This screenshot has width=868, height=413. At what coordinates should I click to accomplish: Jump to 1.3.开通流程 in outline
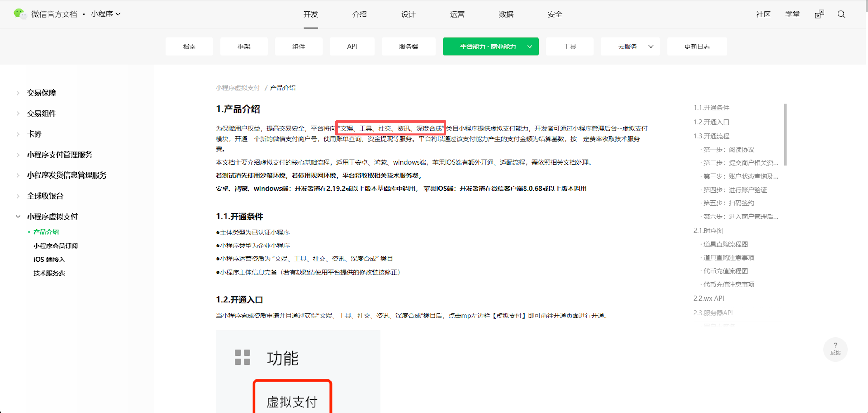711,136
